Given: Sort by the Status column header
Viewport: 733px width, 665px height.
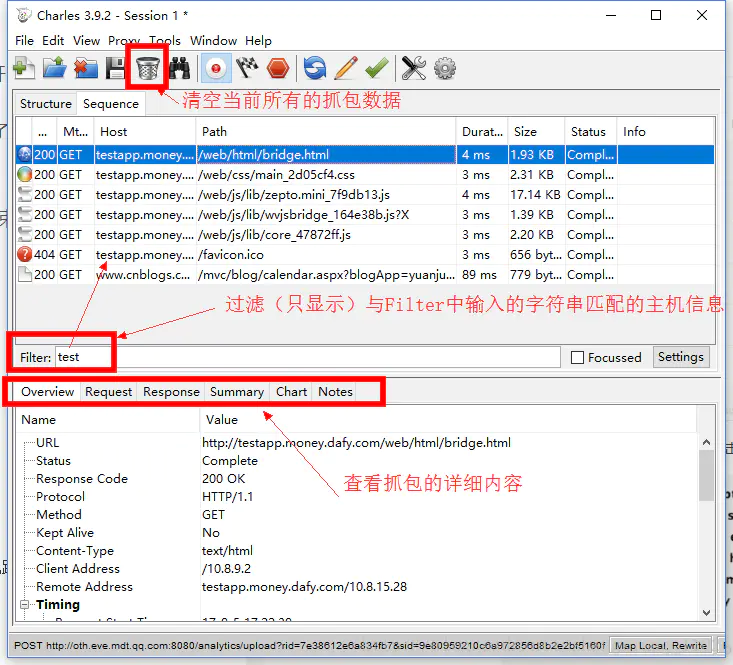Looking at the screenshot, I should pos(591,132).
